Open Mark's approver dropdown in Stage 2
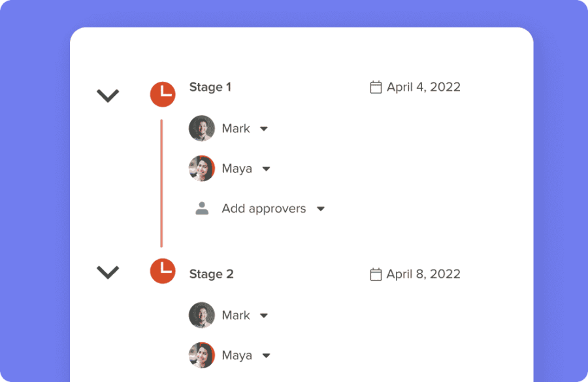The width and height of the screenshot is (588, 382). (x=264, y=315)
